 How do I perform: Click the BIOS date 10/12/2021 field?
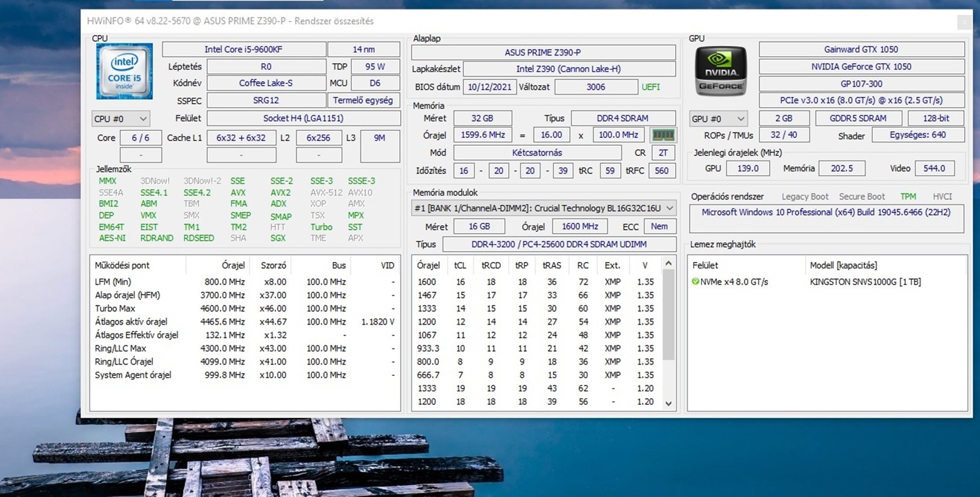coord(489,87)
